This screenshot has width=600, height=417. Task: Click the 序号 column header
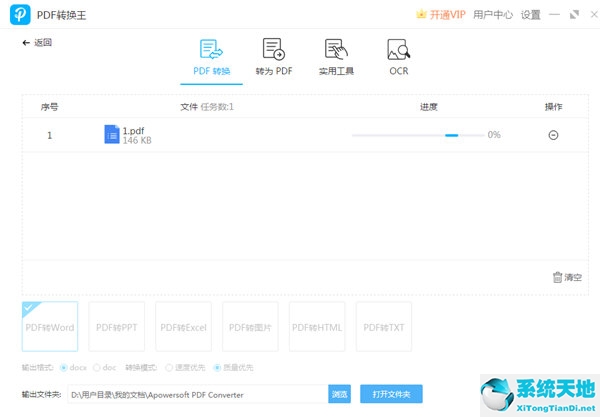click(49, 107)
